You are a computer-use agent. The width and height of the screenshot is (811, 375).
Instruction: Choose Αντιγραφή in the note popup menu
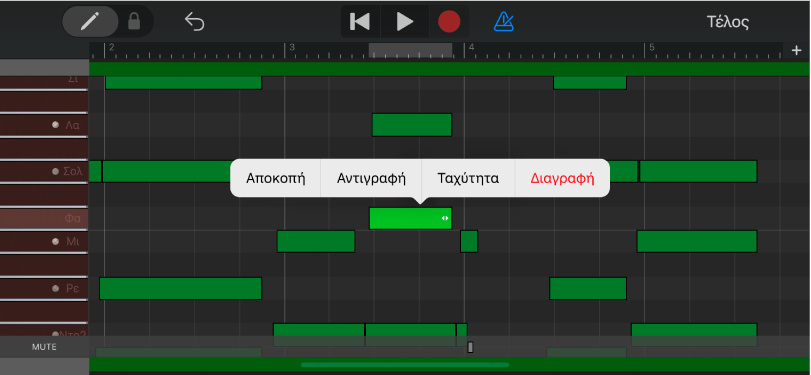371,178
